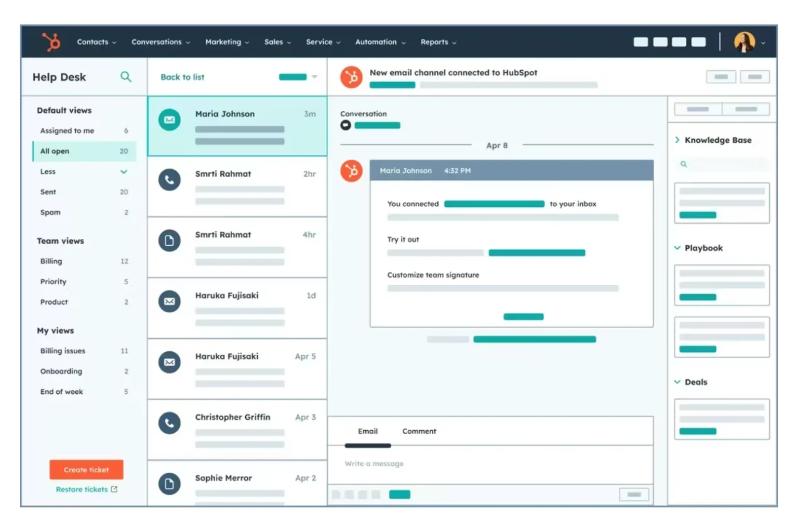Open the Conversations menu
This screenshot has width=798, height=532.
point(161,42)
